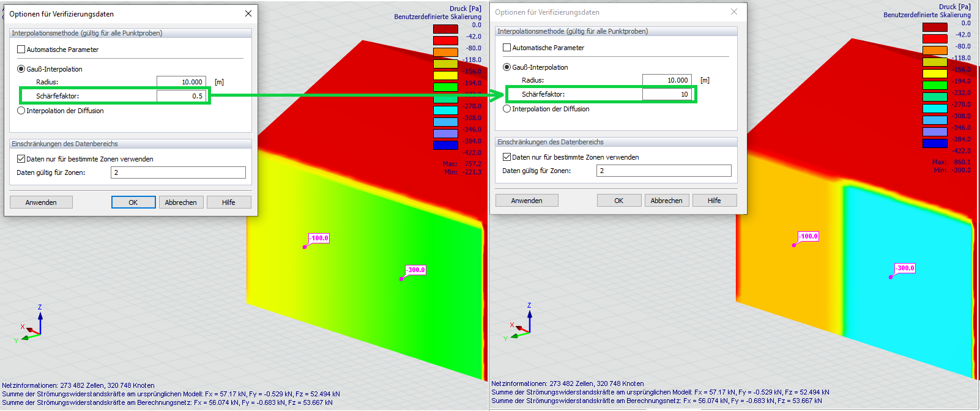Viewport: 980px width, 411px height.
Task: Choose Interpolation der Diffusion in left dialog
Action: coord(21,111)
